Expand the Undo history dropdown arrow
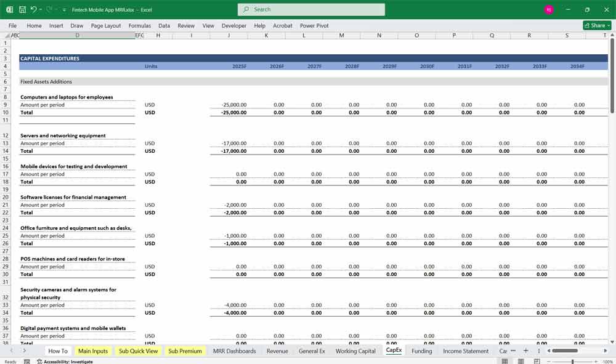Screen dimensions: 616x364 tap(41, 10)
